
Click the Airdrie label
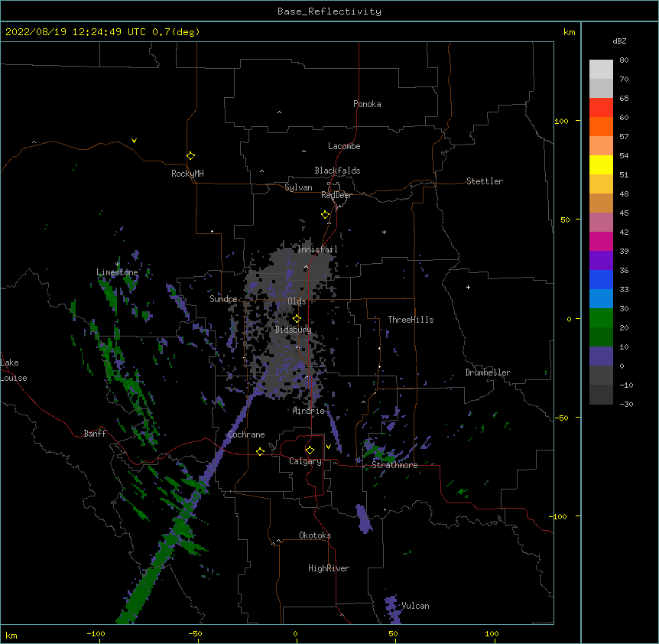[x=309, y=411]
